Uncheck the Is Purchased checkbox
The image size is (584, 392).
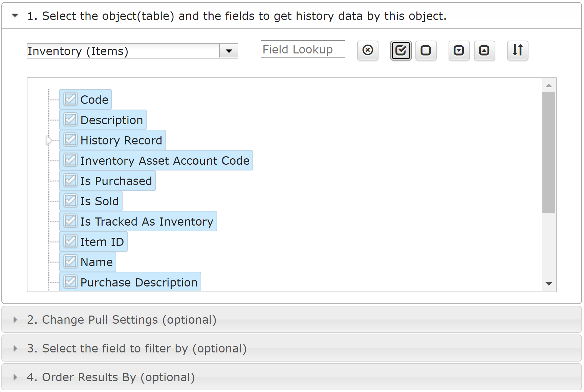pyautogui.click(x=70, y=180)
